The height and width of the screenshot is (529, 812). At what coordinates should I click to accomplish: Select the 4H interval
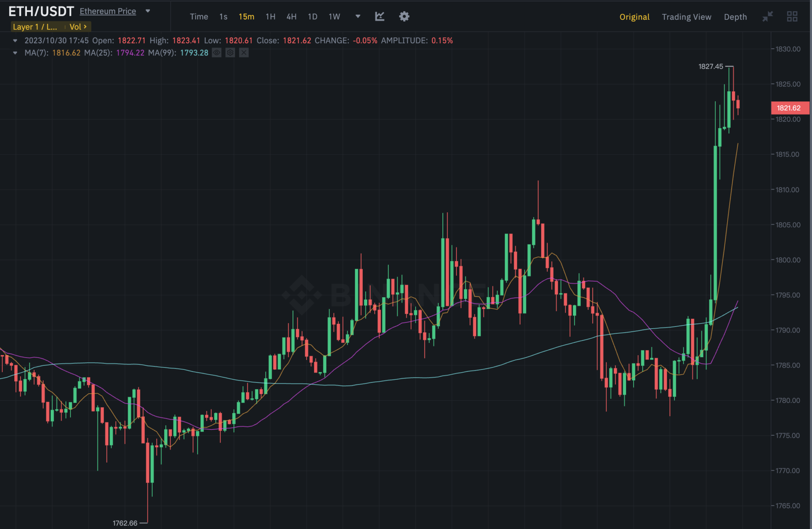(291, 16)
